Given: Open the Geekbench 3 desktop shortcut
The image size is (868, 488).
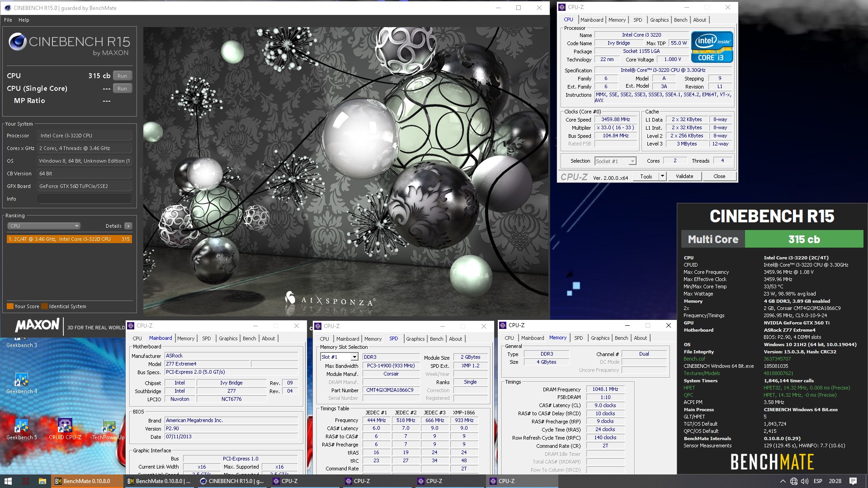Looking at the screenshot, I should [x=22, y=342].
